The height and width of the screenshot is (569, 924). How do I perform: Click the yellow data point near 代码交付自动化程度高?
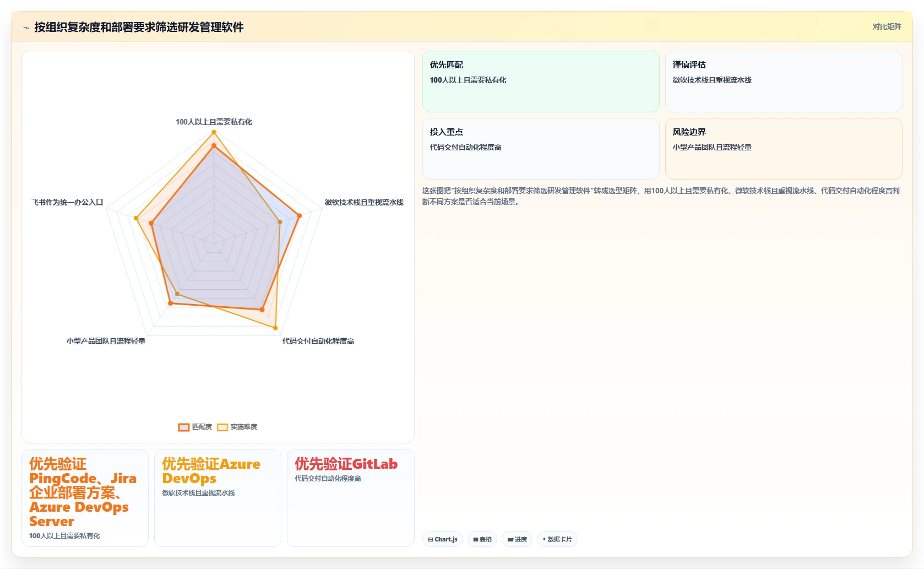tap(275, 328)
